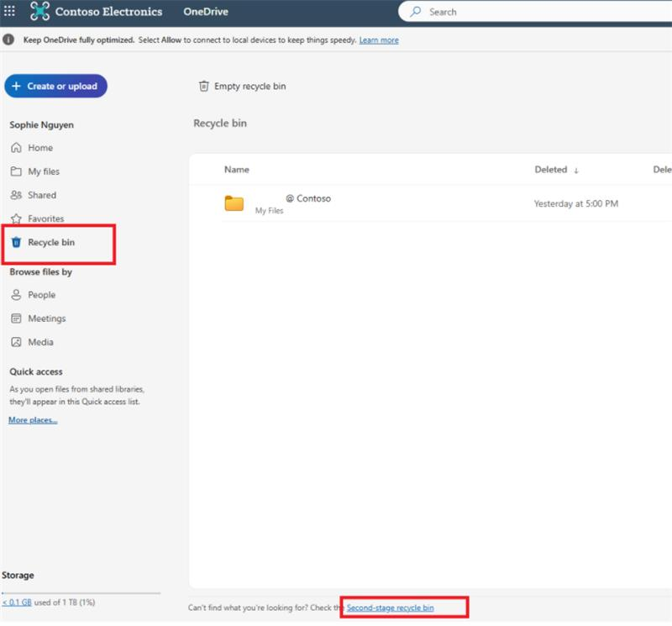The width and height of the screenshot is (672, 626).
Task: Browse files by Media
Action: 40,342
